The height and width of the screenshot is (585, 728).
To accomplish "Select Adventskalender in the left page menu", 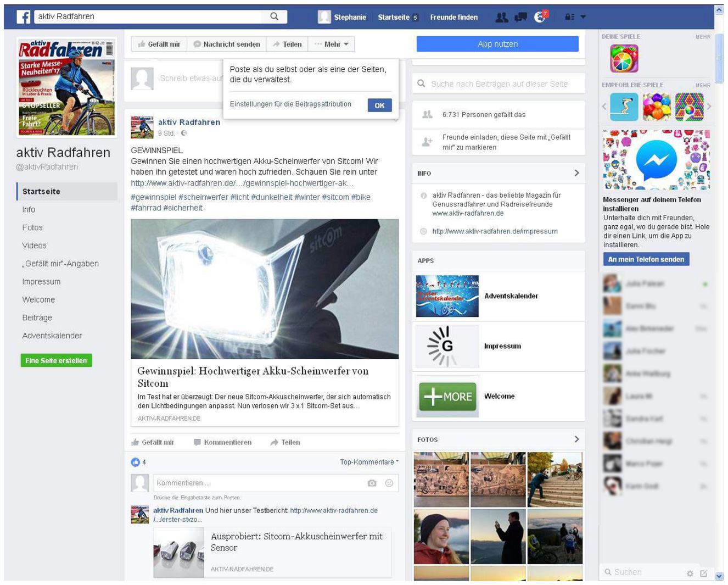I will 52,336.
